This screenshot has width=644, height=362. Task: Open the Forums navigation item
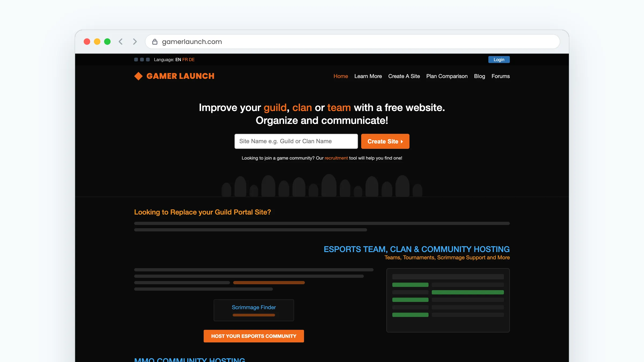[x=501, y=76]
